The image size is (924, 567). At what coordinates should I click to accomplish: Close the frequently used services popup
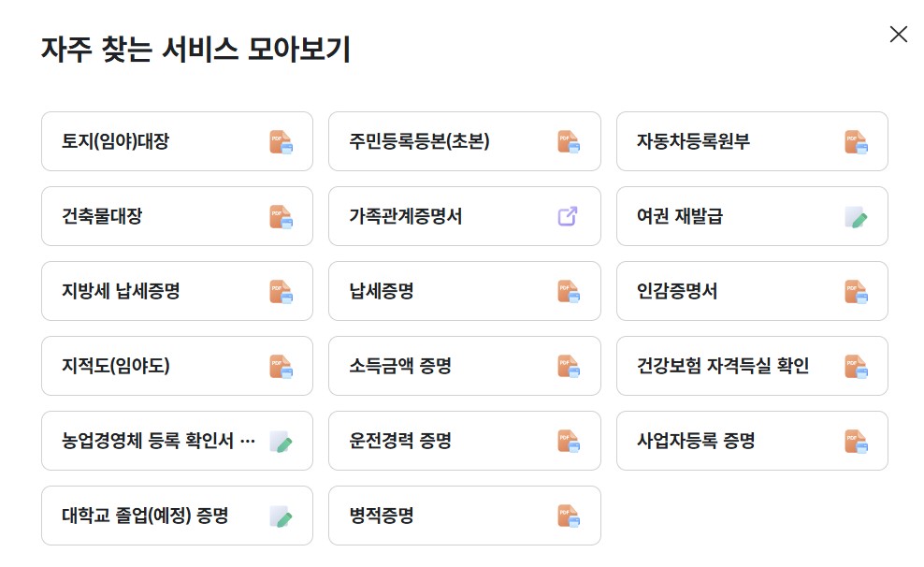point(899,34)
